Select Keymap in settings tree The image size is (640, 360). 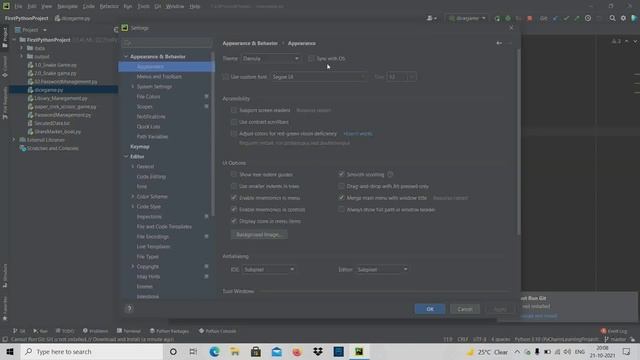point(140,147)
